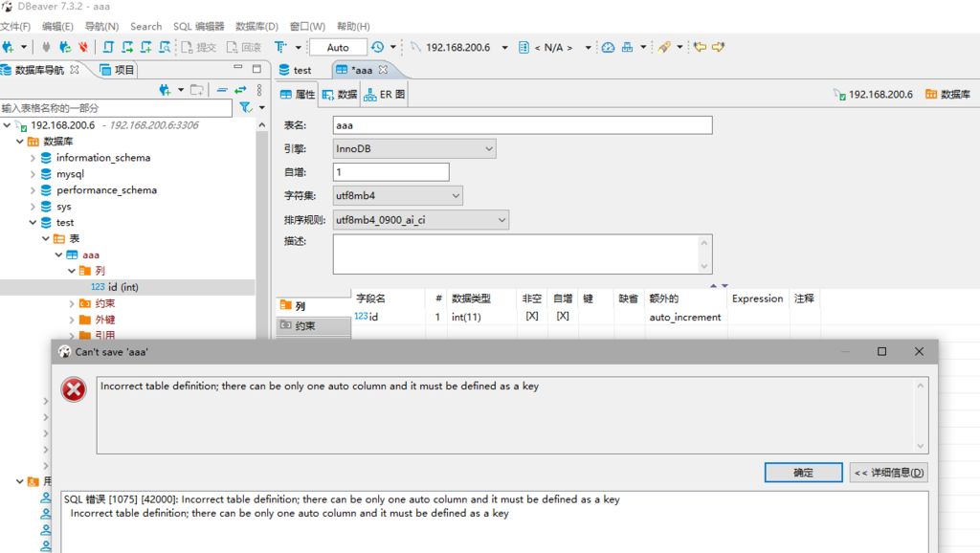The height and width of the screenshot is (553, 980).
Task: Switch to the 数据 tab
Action: 340,95
